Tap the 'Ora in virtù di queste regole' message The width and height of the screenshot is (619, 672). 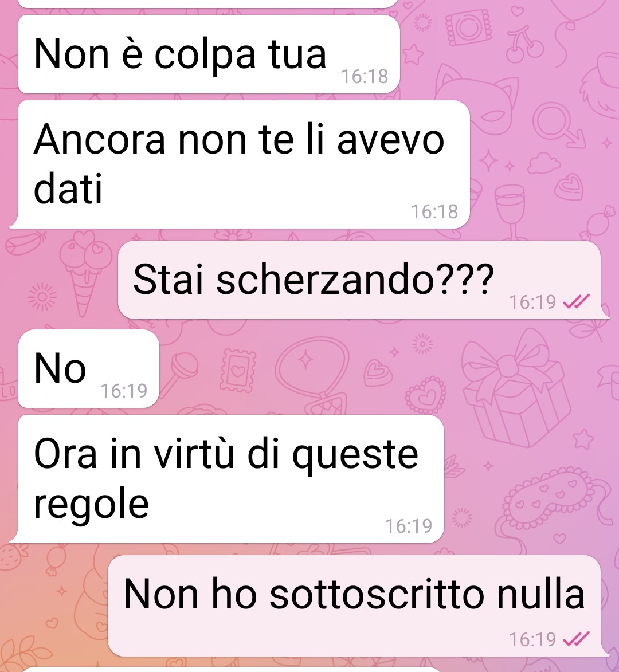[x=227, y=479]
